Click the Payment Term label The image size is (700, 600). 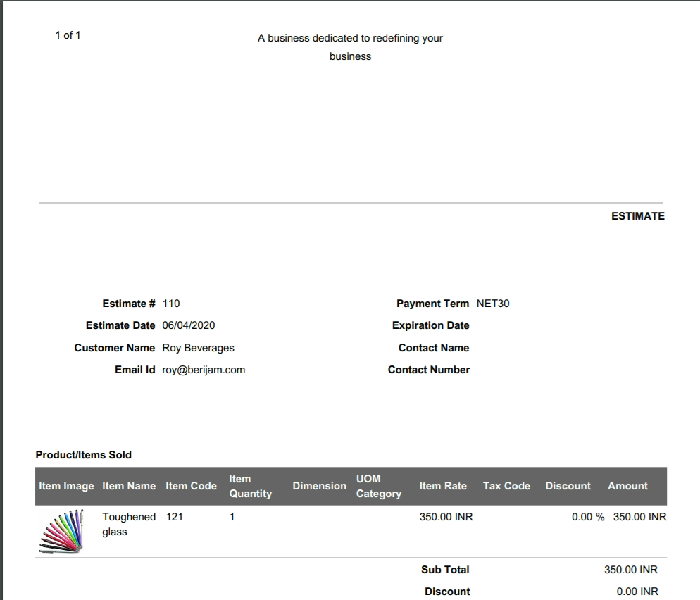point(432,304)
